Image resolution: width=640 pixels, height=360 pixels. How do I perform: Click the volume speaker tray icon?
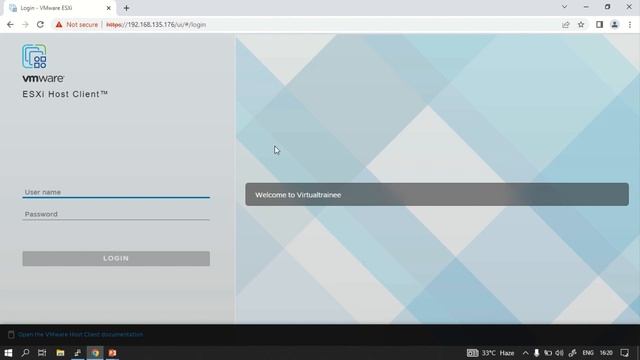[x=560, y=353]
